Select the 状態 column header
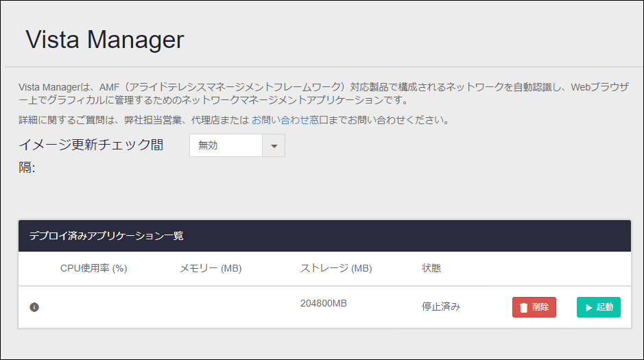This screenshot has width=644, height=360. pos(431,268)
